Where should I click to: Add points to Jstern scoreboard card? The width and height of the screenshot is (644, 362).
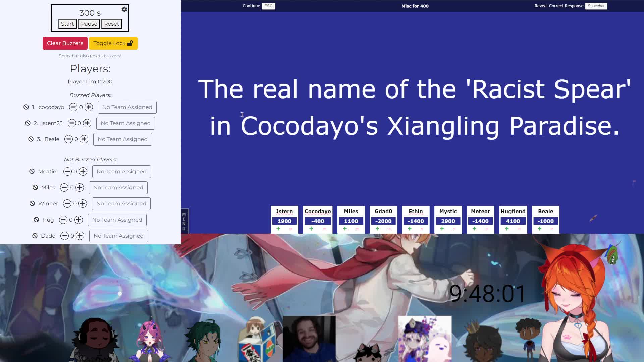point(278,229)
